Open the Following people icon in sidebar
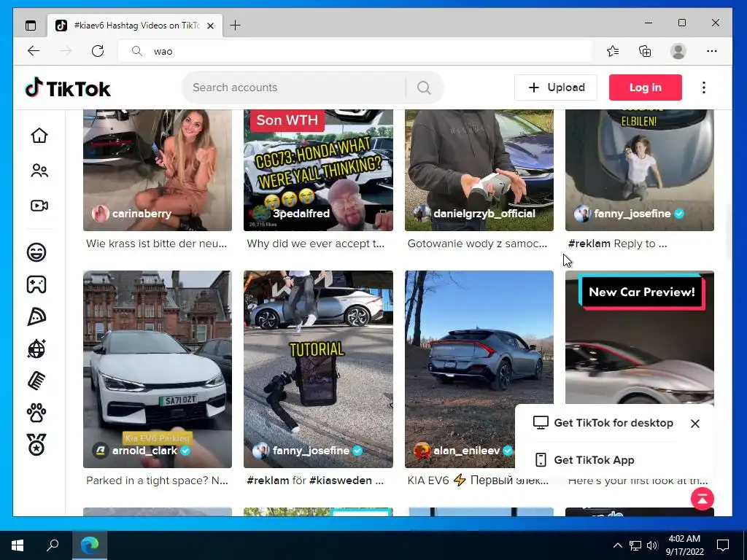The height and width of the screenshot is (560, 747). click(x=39, y=171)
